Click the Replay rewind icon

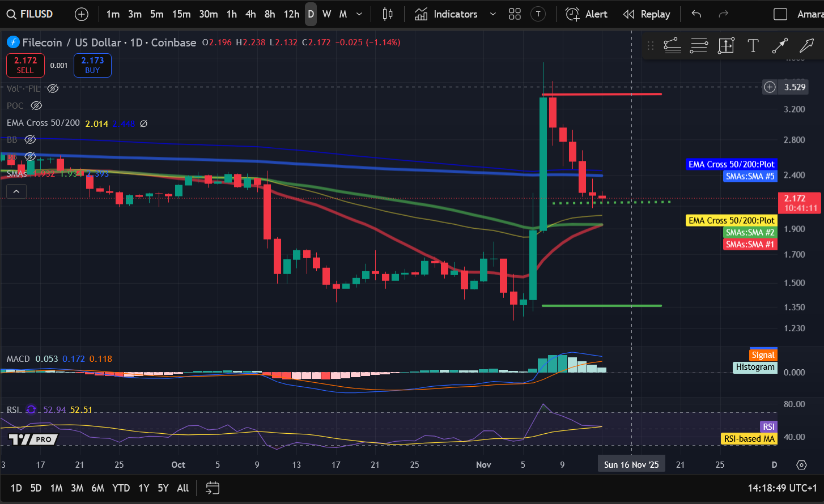click(x=628, y=14)
